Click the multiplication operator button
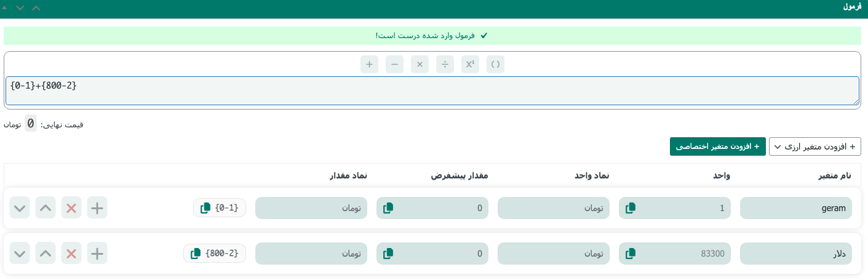 coord(420,64)
